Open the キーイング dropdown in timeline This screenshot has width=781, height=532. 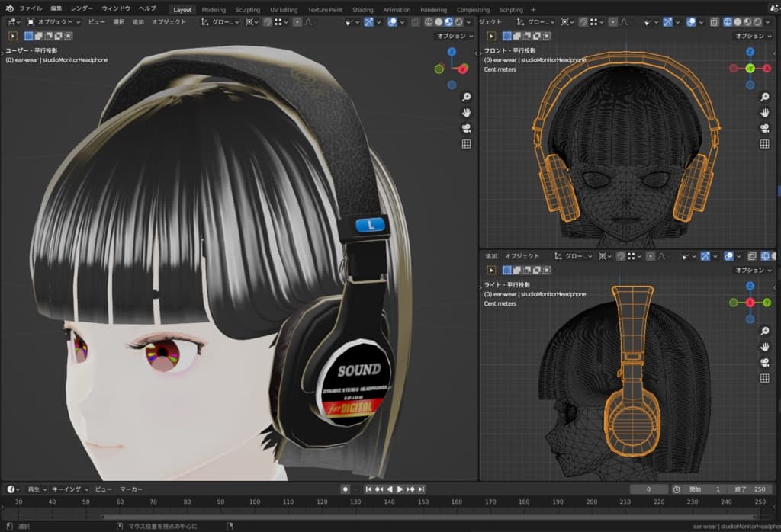(x=69, y=489)
